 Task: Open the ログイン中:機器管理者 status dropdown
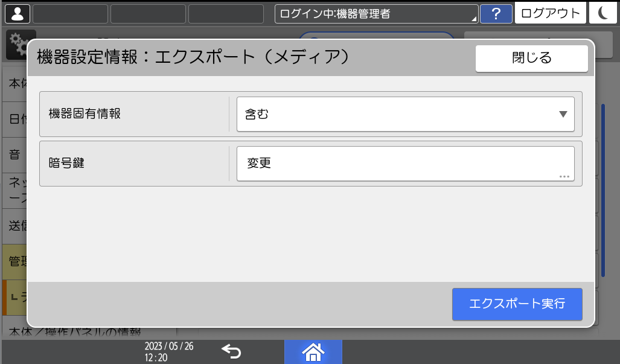pos(376,13)
